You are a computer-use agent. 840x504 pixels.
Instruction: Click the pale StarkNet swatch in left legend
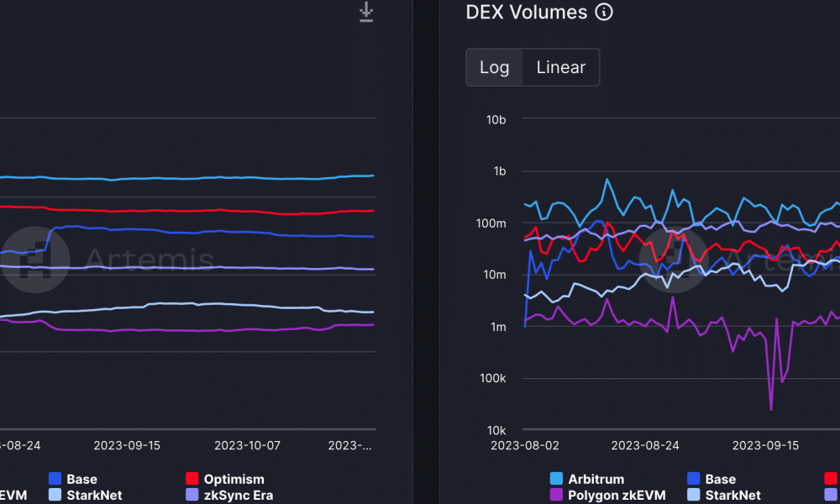(x=55, y=495)
